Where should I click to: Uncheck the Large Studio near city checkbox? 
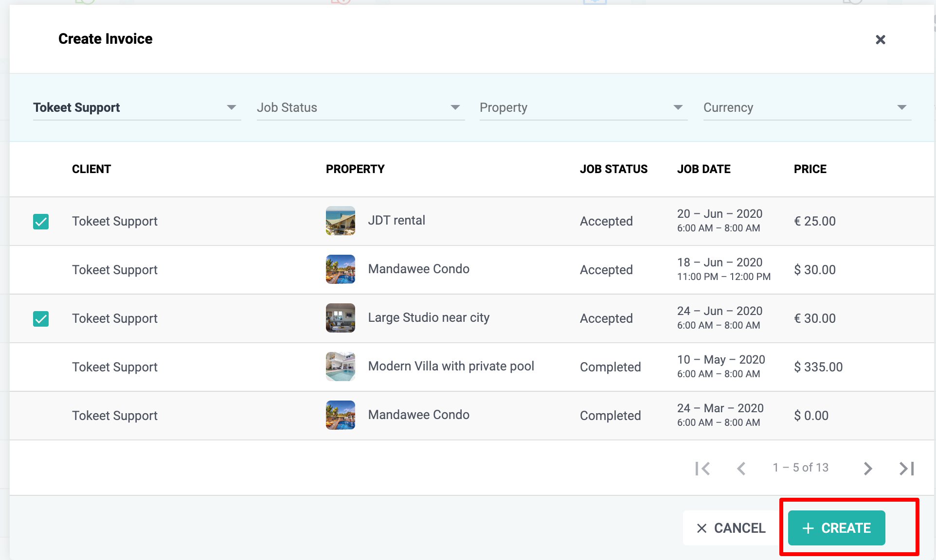pyautogui.click(x=41, y=318)
